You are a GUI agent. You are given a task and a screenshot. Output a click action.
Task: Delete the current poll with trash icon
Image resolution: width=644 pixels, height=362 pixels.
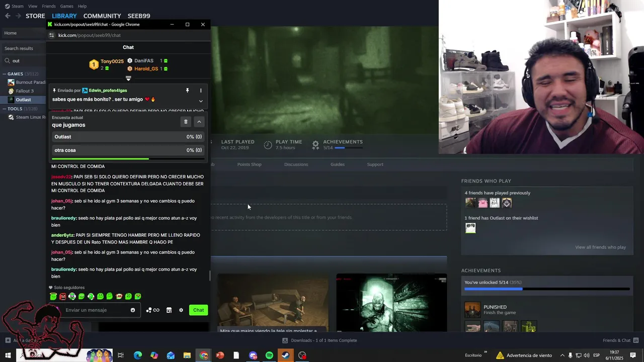point(186,122)
